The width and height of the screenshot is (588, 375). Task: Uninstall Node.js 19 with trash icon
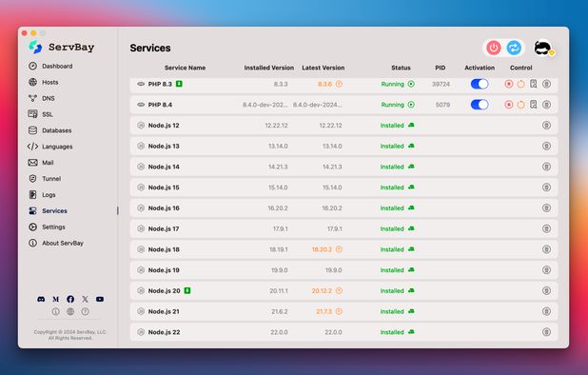pos(547,270)
